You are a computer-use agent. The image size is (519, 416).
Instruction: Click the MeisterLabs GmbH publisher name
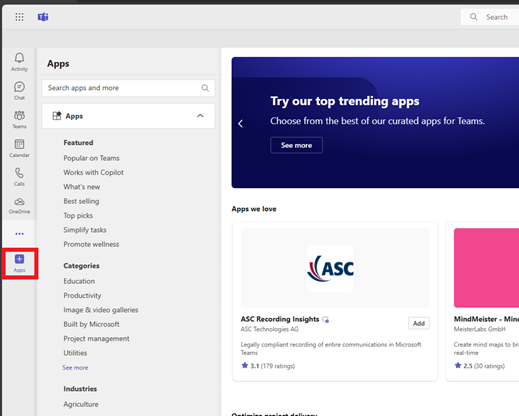click(479, 329)
